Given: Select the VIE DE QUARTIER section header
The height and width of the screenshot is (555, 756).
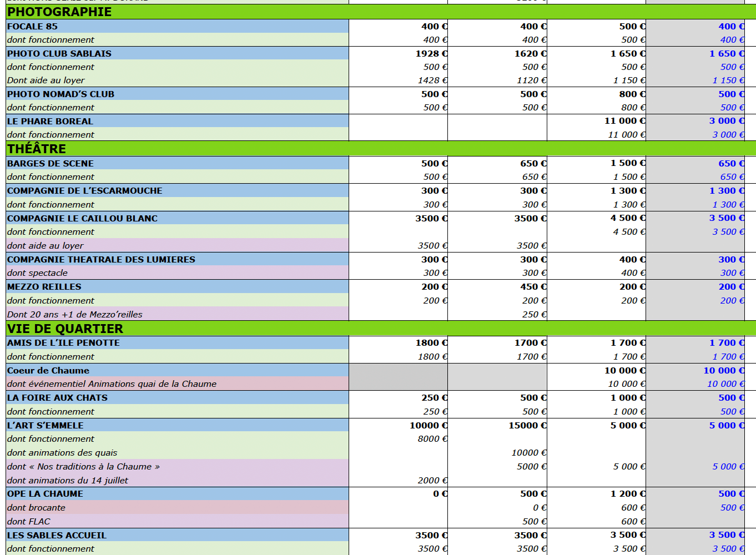Looking at the screenshot, I should click(x=65, y=329).
